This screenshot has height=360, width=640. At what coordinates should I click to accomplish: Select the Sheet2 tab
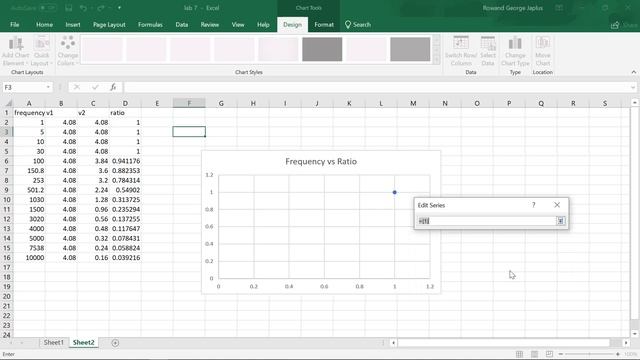tap(83, 342)
